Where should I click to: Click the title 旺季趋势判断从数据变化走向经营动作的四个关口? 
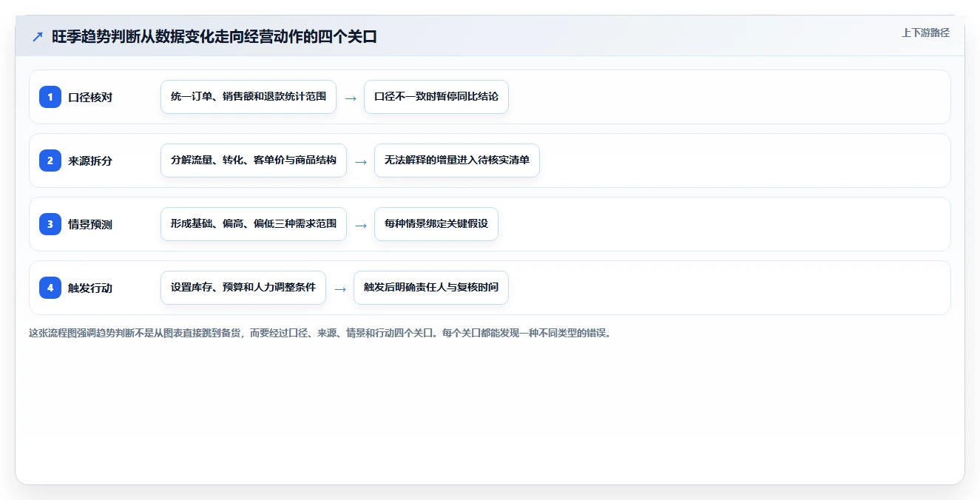pos(214,37)
